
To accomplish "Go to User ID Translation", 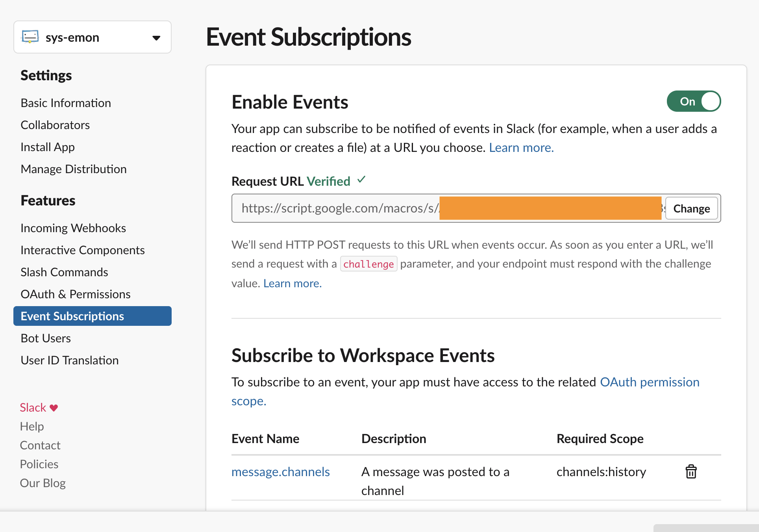I will pyautogui.click(x=70, y=360).
